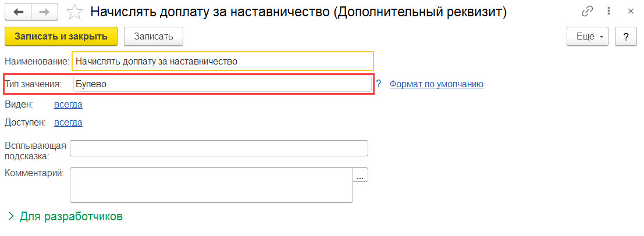Click the Тип значения field showing Булево
644x236 pixels.
(222, 84)
